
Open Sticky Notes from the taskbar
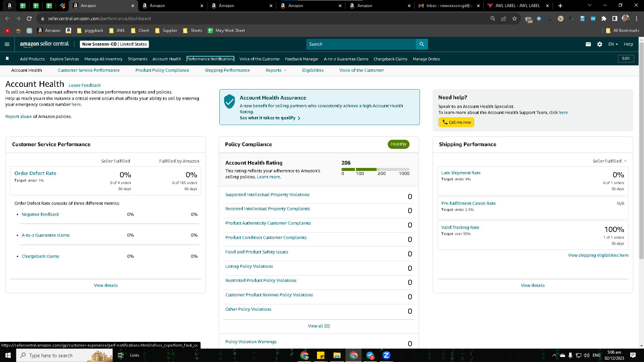click(x=321, y=355)
